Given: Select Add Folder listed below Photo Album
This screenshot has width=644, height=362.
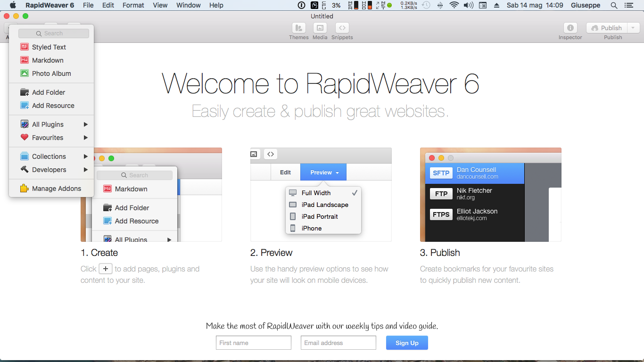Looking at the screenshot, I should (51, 92).
